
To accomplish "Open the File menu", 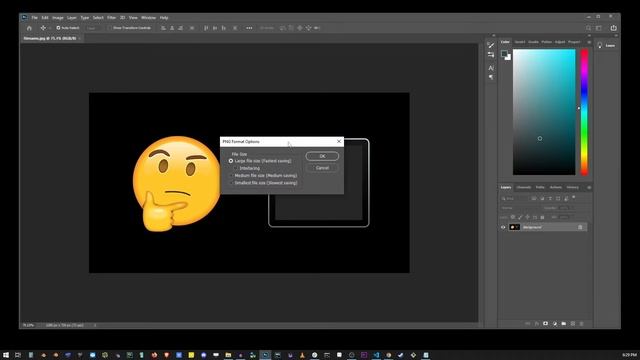I will (35, 18).
